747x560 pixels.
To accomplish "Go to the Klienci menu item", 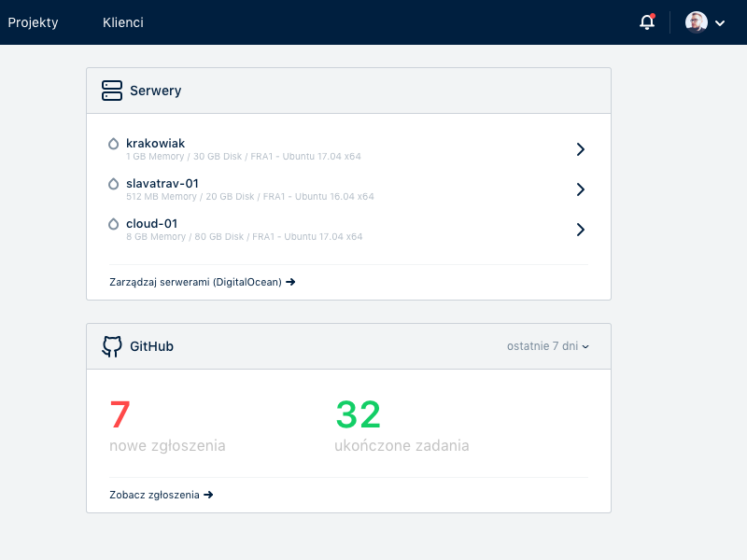I will coord(123,22).
